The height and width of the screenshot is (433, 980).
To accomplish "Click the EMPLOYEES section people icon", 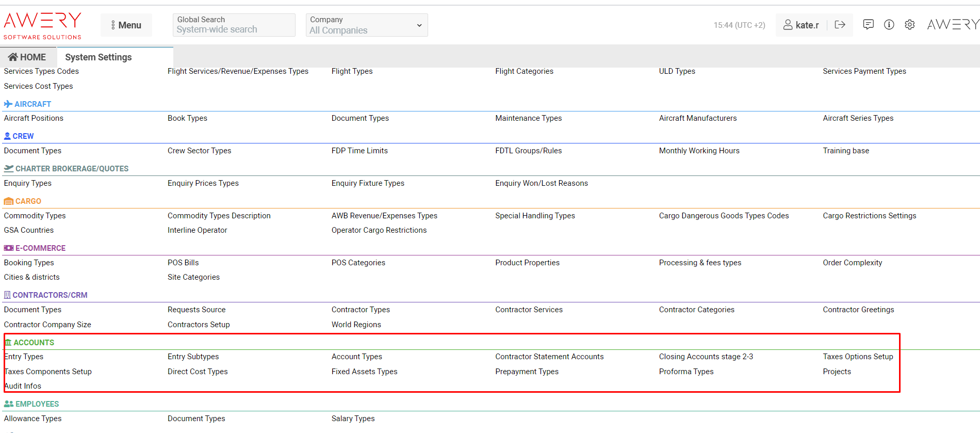I will click(8, 404).
